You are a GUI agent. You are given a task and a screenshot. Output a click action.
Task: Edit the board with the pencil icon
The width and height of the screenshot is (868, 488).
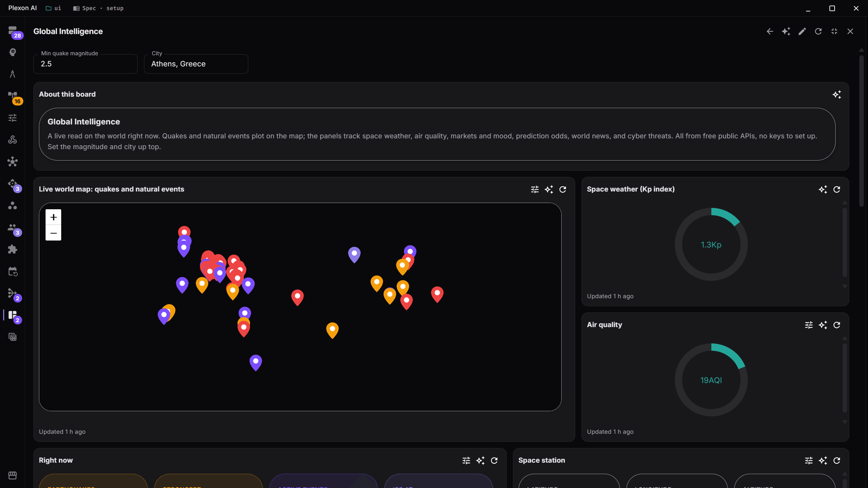point(802,31)
